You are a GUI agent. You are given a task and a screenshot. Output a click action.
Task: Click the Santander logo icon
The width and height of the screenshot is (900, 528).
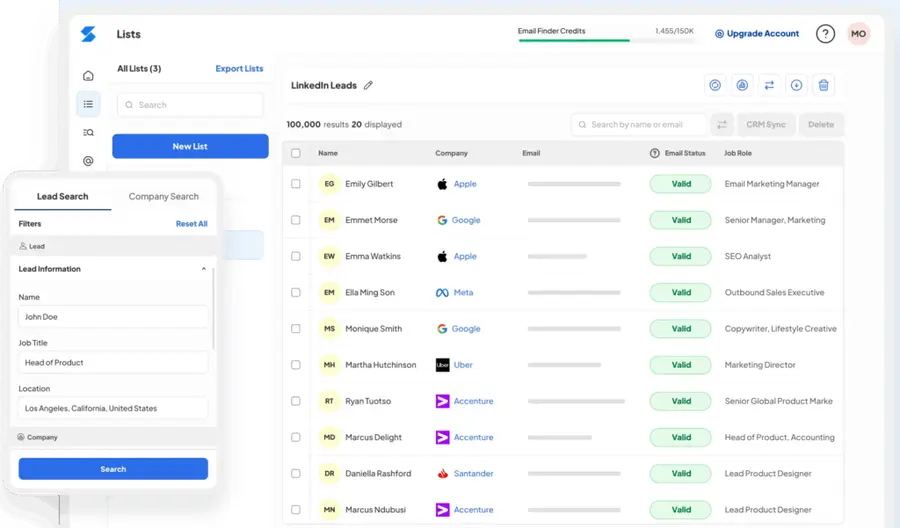(443, 473)
